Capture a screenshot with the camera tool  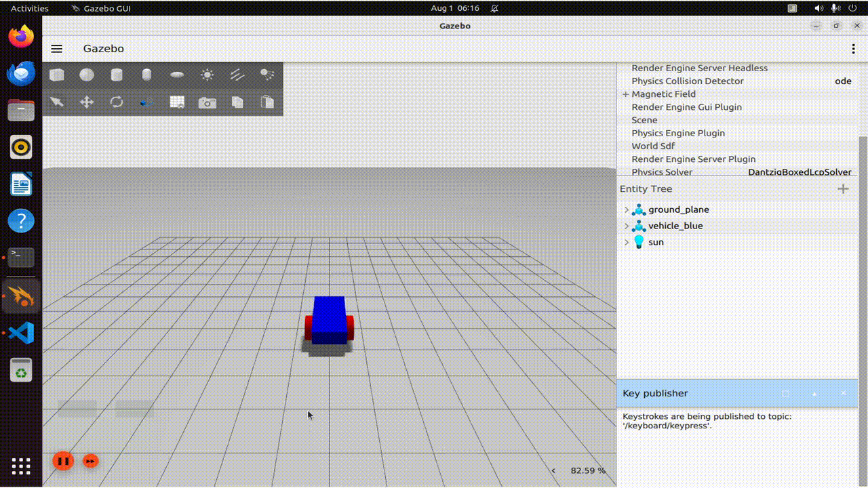(207, 101)
